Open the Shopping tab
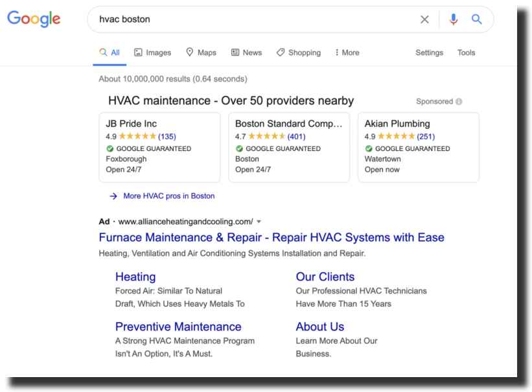The image size is (532, 392). pyautogui.click(x=299, y=52)
